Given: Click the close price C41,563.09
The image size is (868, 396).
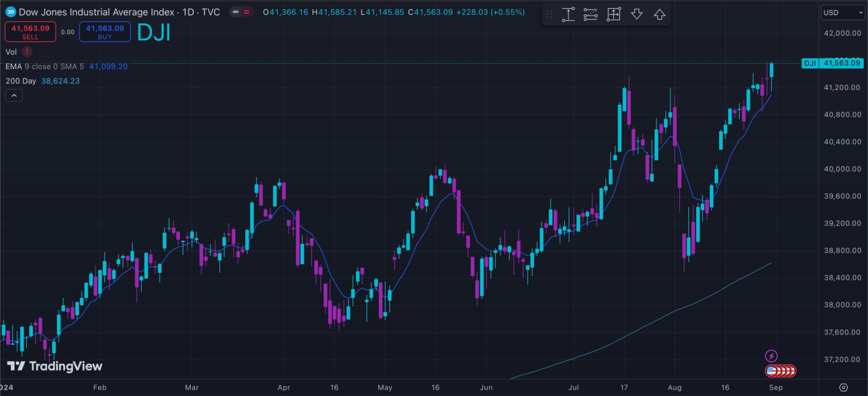Looking at the screenshot, I should [431, 12].
